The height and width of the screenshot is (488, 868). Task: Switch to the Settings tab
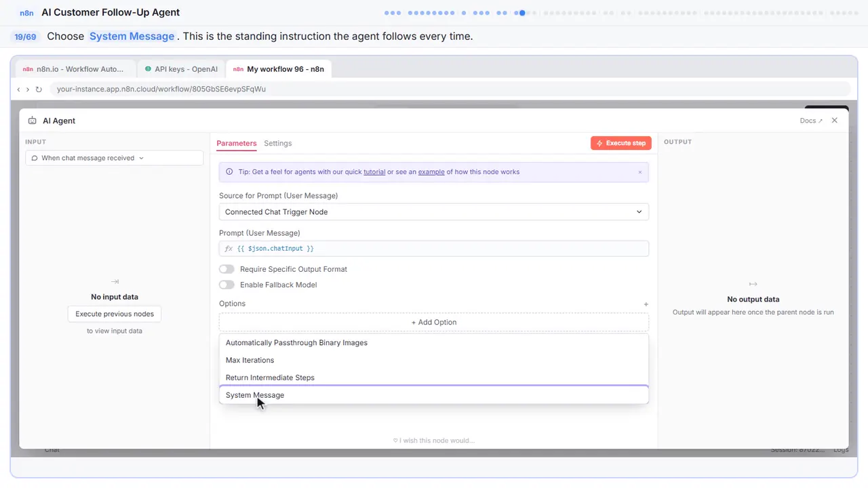[278, 144]
